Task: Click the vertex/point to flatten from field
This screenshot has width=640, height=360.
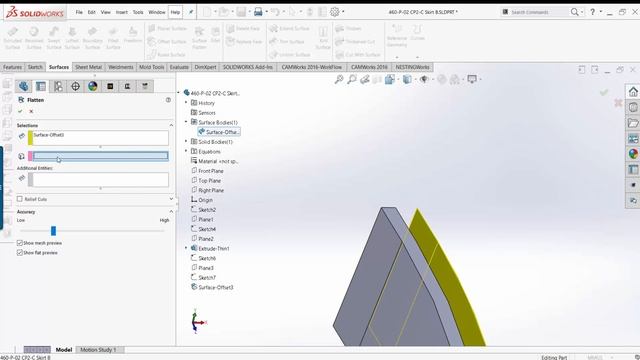Action: click(100, 156)
